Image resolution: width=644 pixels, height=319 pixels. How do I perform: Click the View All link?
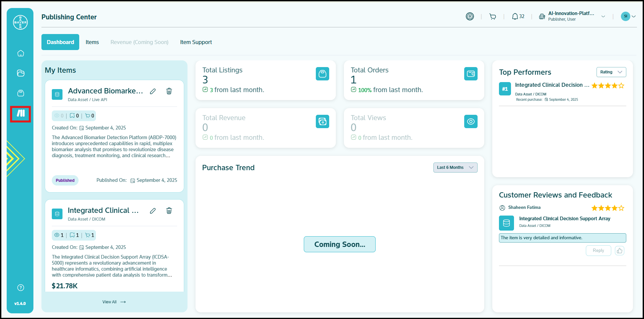coord(114,302)
